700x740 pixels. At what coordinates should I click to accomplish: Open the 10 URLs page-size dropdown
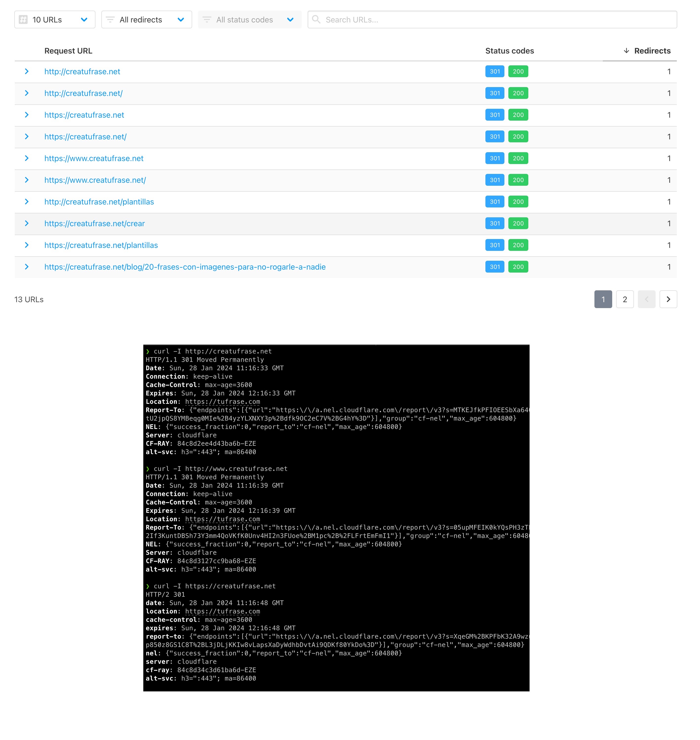coord(55,19)
